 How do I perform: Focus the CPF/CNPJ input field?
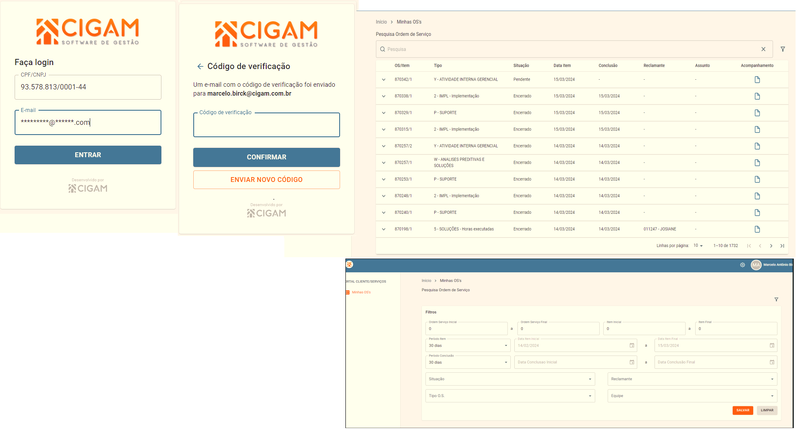[x=88, y=87]
